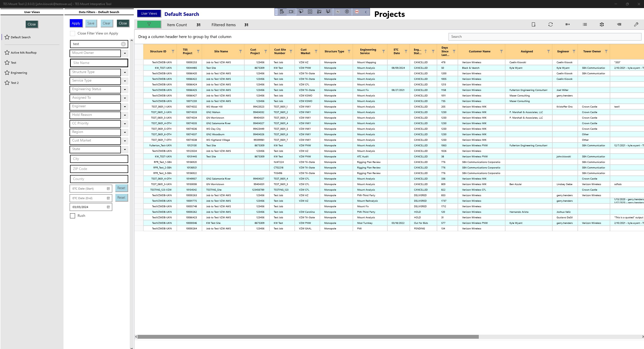Image resolution: width=644 pixels, height=349 pixels.
Task: Click the video camera debug toolbar icon
Action: [x=291, y=12]
